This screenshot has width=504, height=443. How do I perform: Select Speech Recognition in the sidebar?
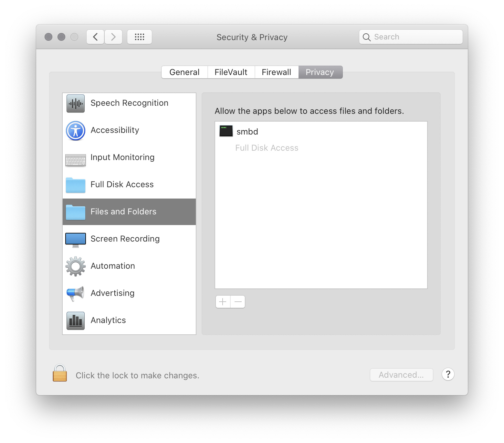(x=129, y=103)
